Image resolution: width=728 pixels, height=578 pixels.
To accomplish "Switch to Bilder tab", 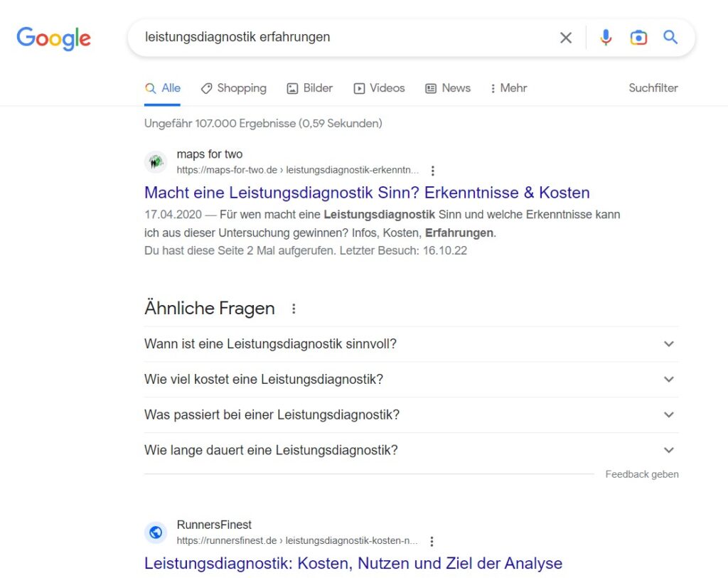I will point(310,88).
